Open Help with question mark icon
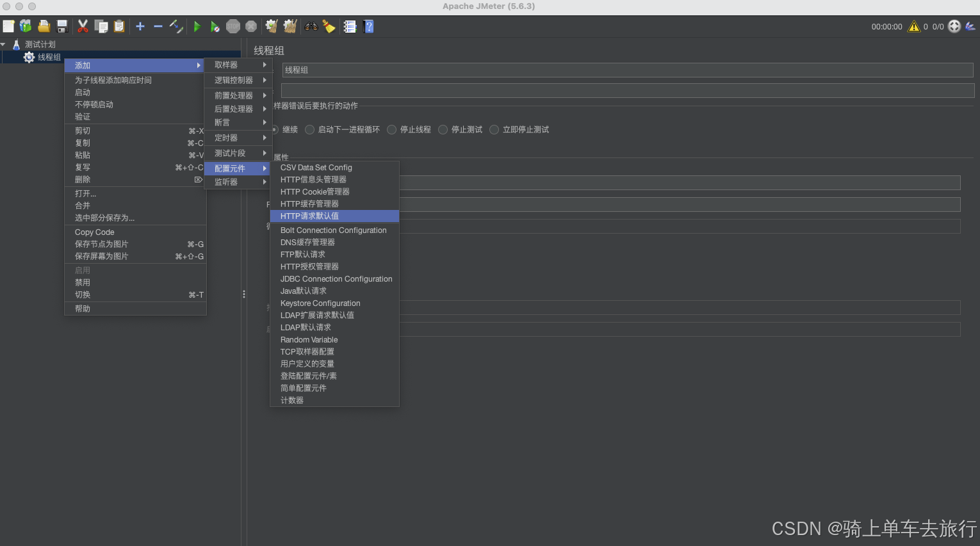This screenshot has height=546, width=980. (x=368, y=26)
